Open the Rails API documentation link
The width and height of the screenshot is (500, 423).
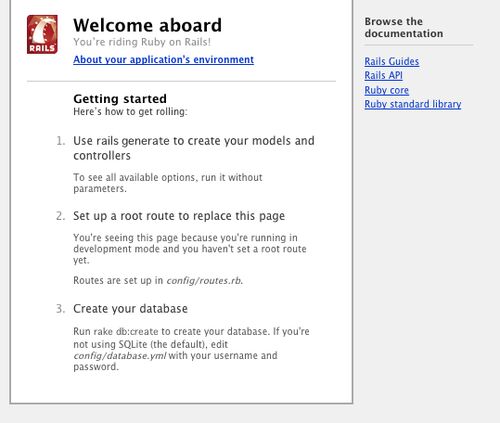383,75
